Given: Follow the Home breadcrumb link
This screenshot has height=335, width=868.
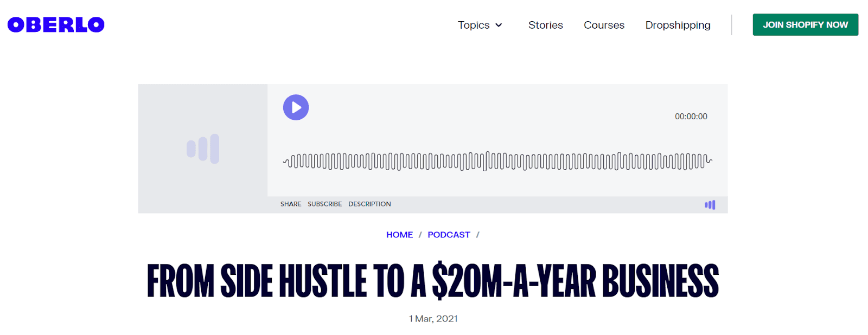Looking at the screenshot, I should point(399,235).
